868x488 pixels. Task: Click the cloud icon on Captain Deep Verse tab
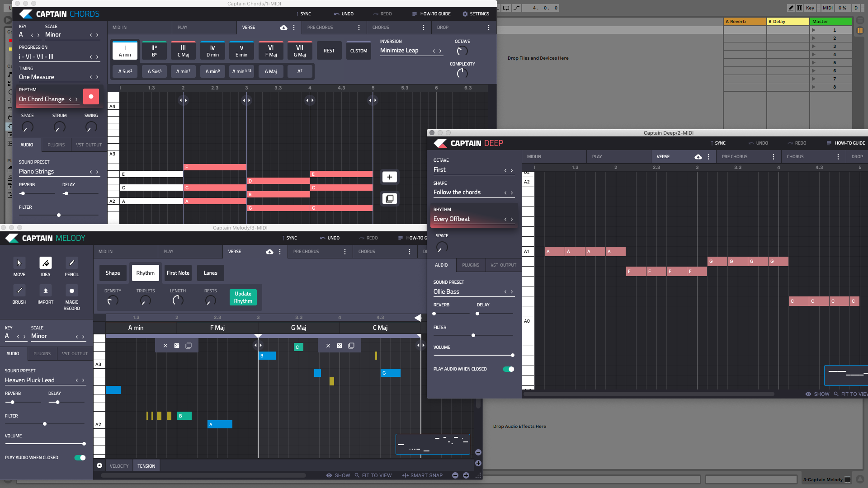pos(698,157)
